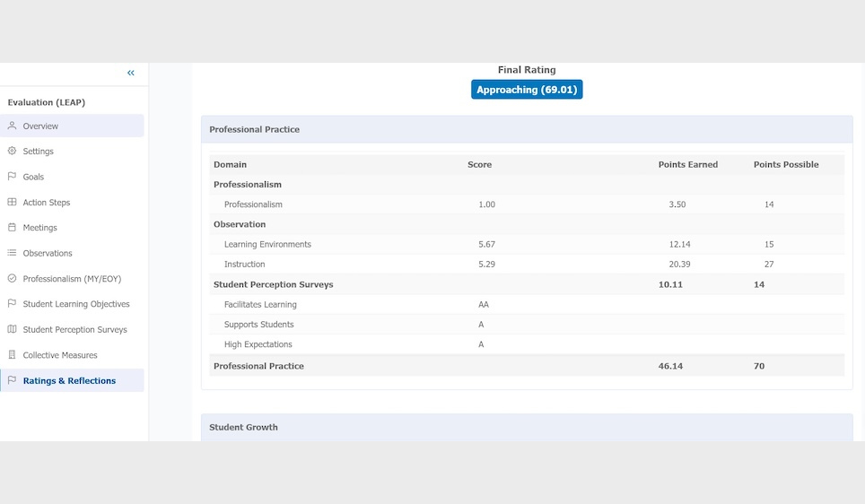Select the Instruction domain row
Viewport: 865px width, 504px height.
(245, 265)
